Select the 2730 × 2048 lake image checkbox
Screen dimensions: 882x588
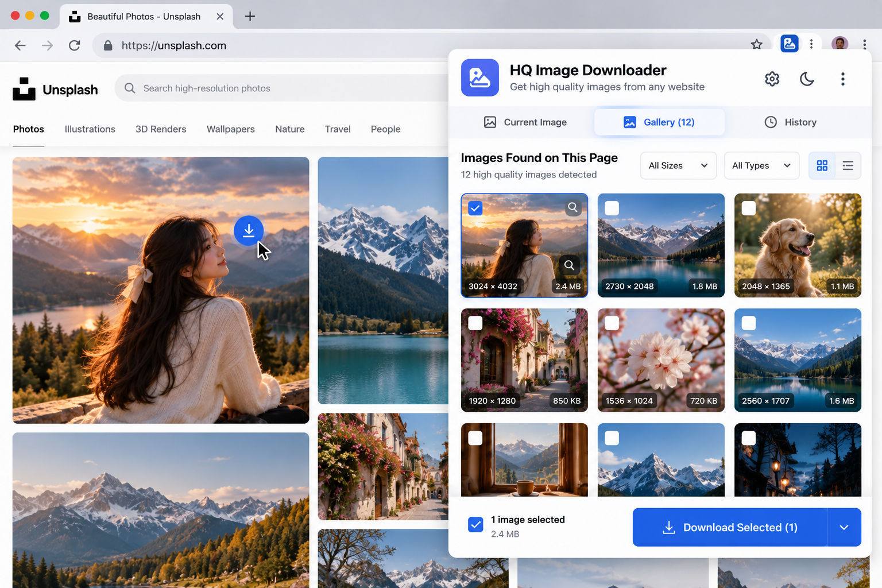click(612, 208)
